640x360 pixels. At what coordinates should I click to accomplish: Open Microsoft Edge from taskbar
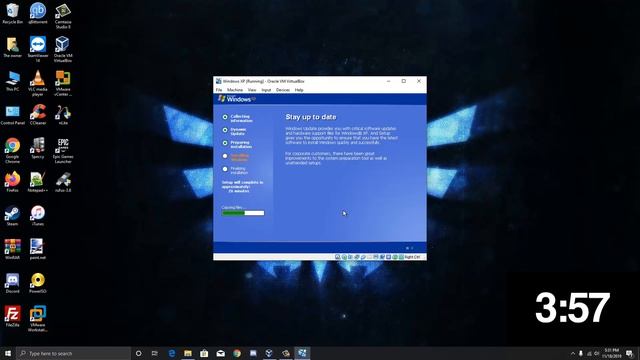[x=171, y=353]
